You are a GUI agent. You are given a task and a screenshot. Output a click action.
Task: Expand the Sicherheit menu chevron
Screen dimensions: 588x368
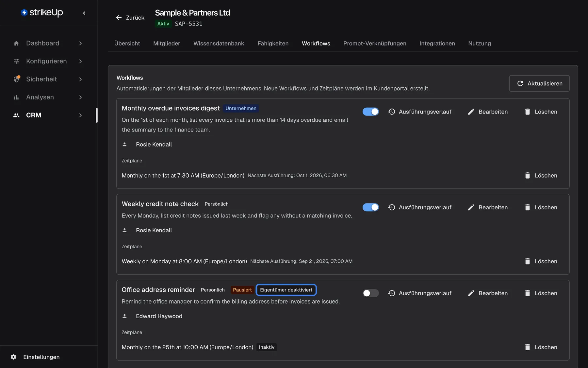coord(80,79)
